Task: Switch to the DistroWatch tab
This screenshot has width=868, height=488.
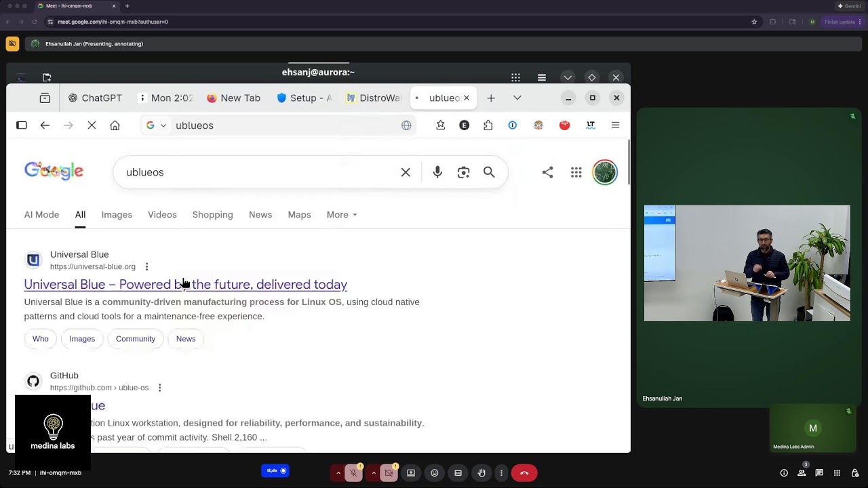Action: [x=374, y=98]
